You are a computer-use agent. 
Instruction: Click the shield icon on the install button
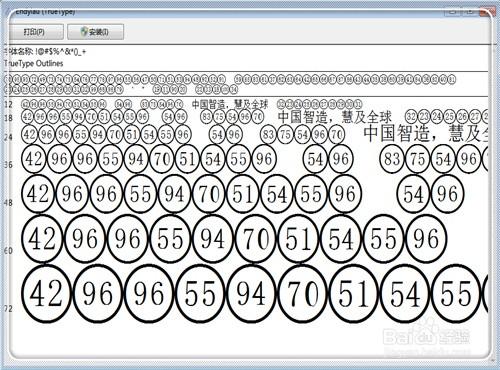[x=84, y=32]
